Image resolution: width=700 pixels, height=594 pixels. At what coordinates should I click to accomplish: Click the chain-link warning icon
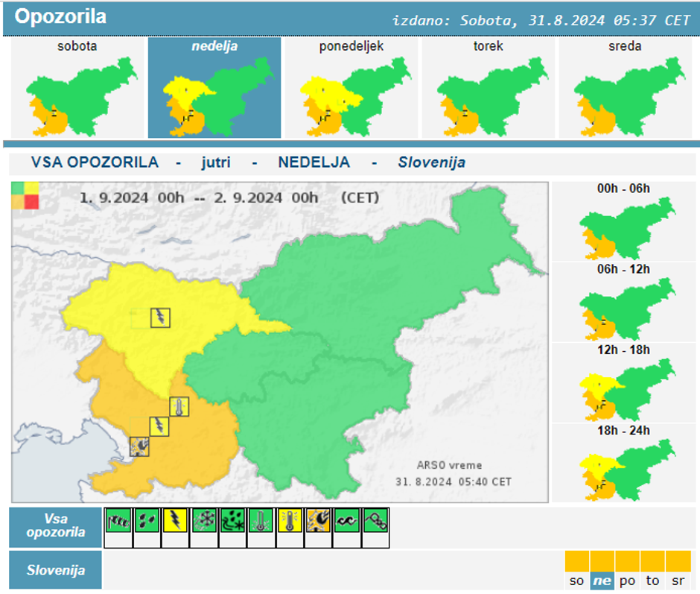coord(375,520)
